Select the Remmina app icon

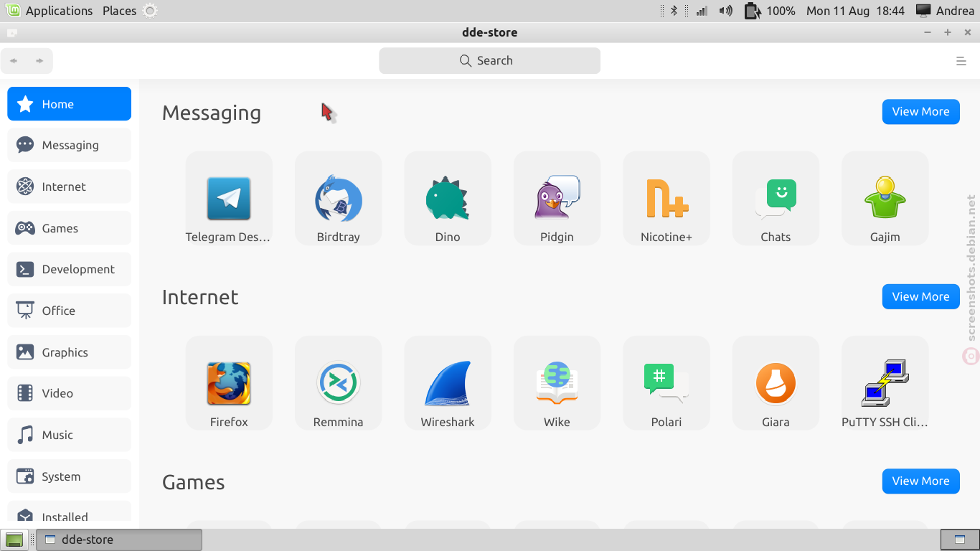pyautogui.click(x=338, y=383)
